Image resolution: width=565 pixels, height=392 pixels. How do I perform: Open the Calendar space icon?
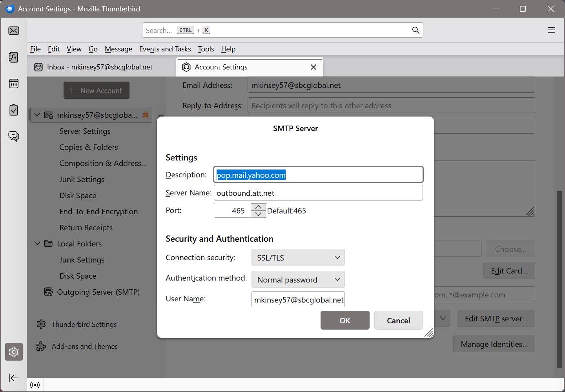point(14,84)
